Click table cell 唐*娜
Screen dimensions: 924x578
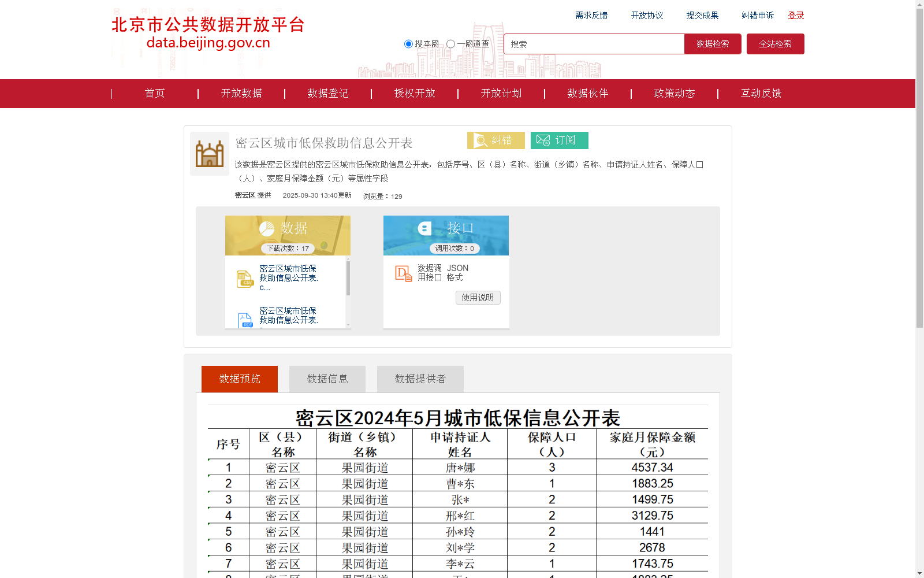(460, 468)
